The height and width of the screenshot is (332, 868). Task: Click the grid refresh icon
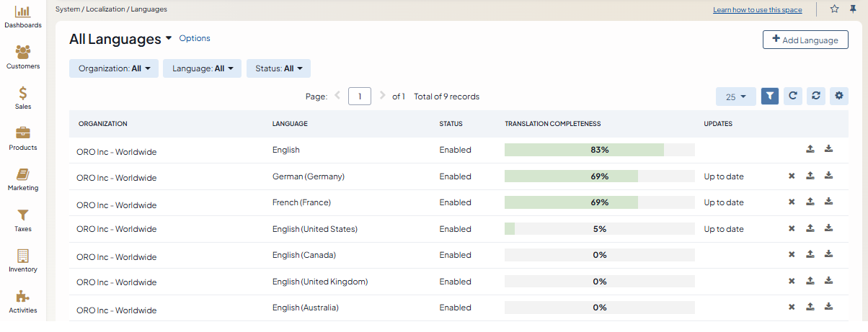pyautogui.click(x=792, y=96)
